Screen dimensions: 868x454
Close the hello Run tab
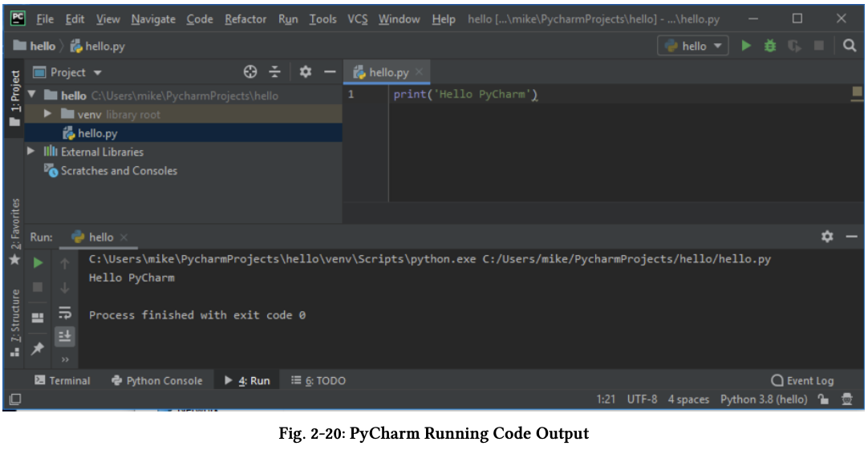click(124, 237)
